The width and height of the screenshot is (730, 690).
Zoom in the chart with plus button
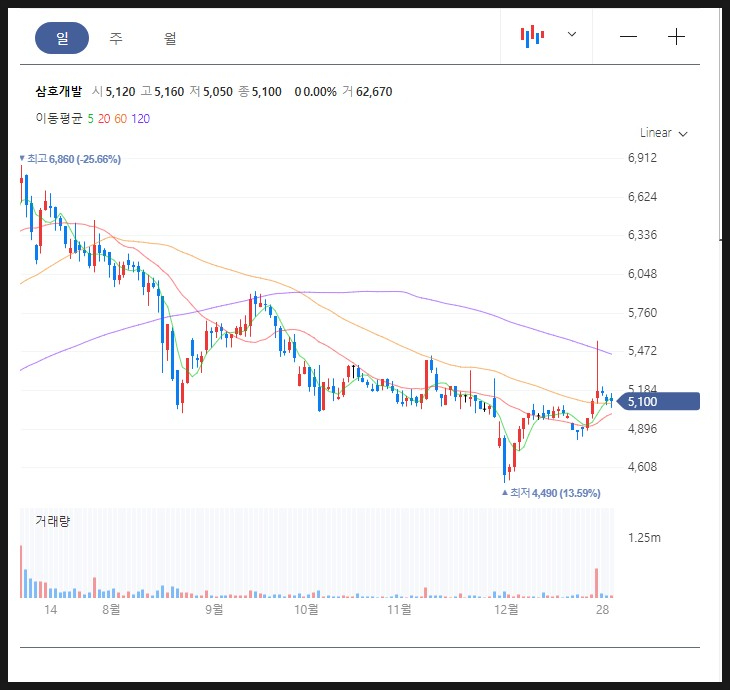point(676,36)
